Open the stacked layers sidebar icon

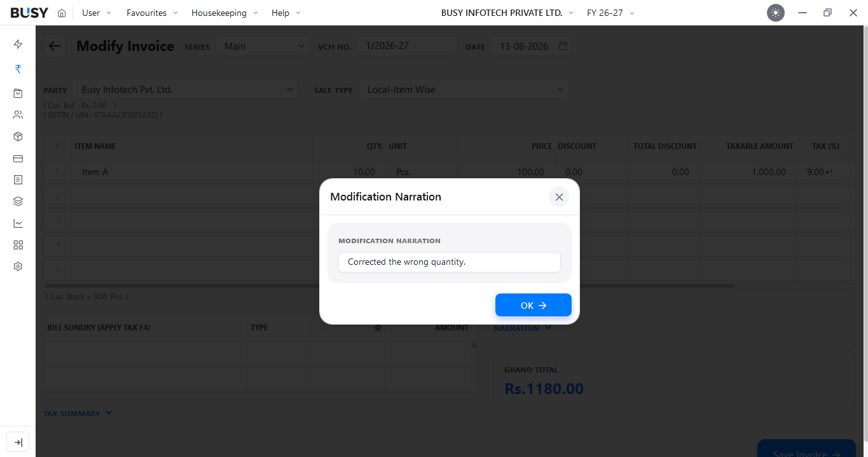pos(18,201)
